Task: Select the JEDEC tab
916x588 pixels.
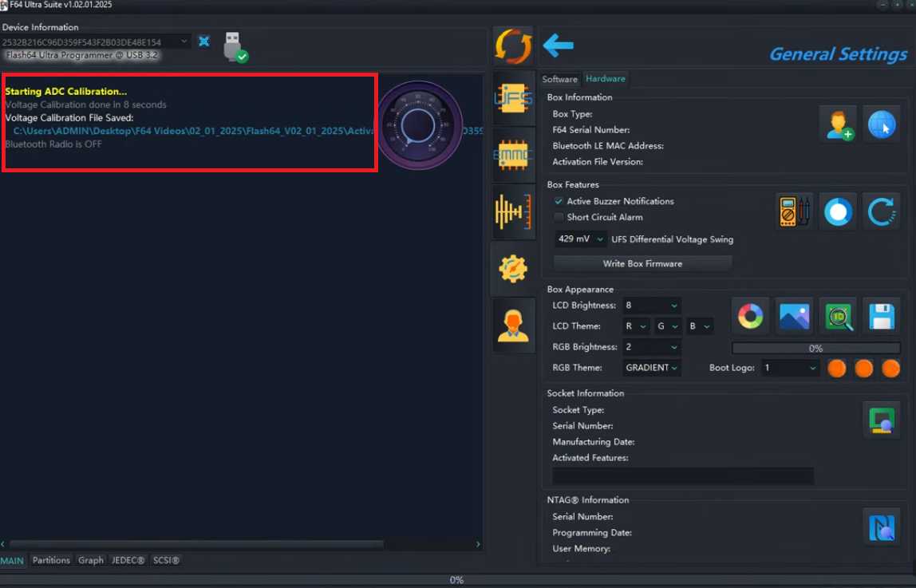Action: click(x=128, y=561)
